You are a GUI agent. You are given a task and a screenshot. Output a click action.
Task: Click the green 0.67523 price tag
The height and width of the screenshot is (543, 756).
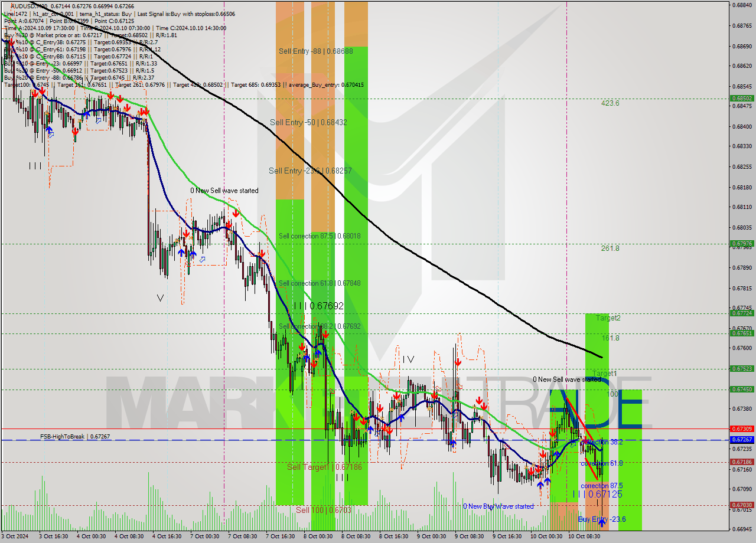tap(742, 369)
